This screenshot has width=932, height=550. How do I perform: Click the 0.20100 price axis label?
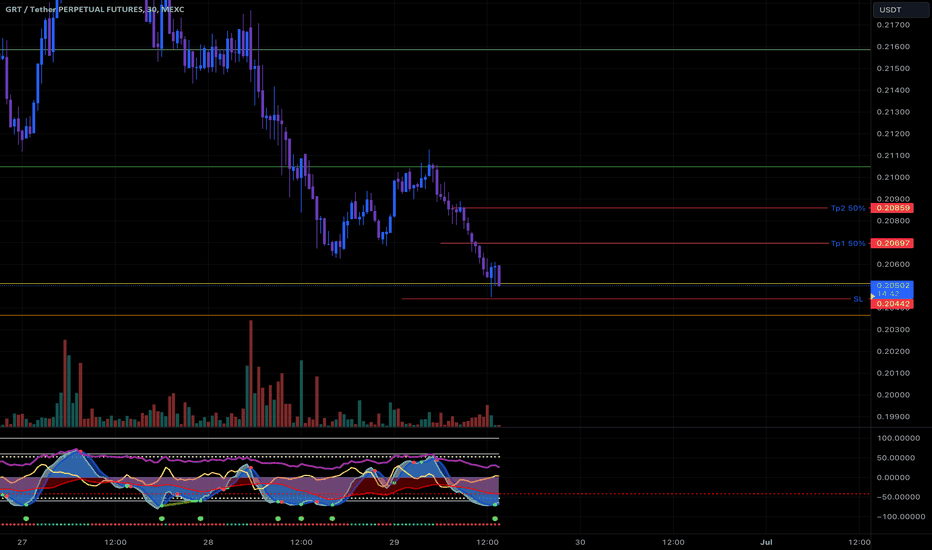(893, 373)
